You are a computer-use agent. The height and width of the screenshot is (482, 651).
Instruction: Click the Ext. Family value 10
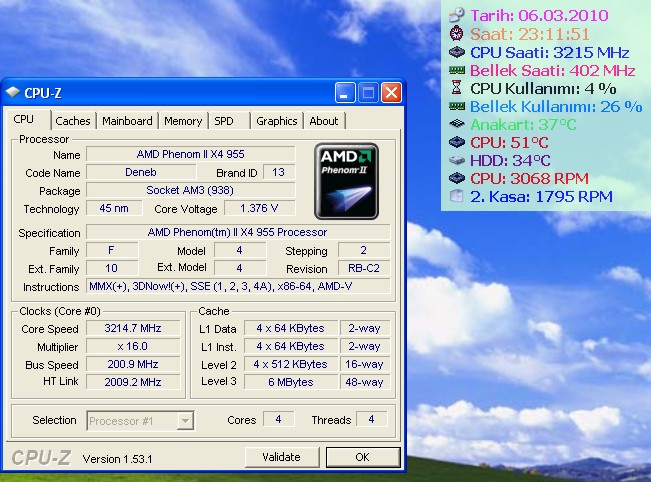112,268
